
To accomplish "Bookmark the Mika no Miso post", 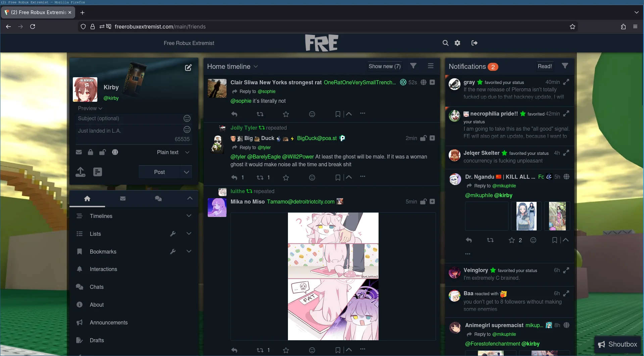I will (338, 350).
